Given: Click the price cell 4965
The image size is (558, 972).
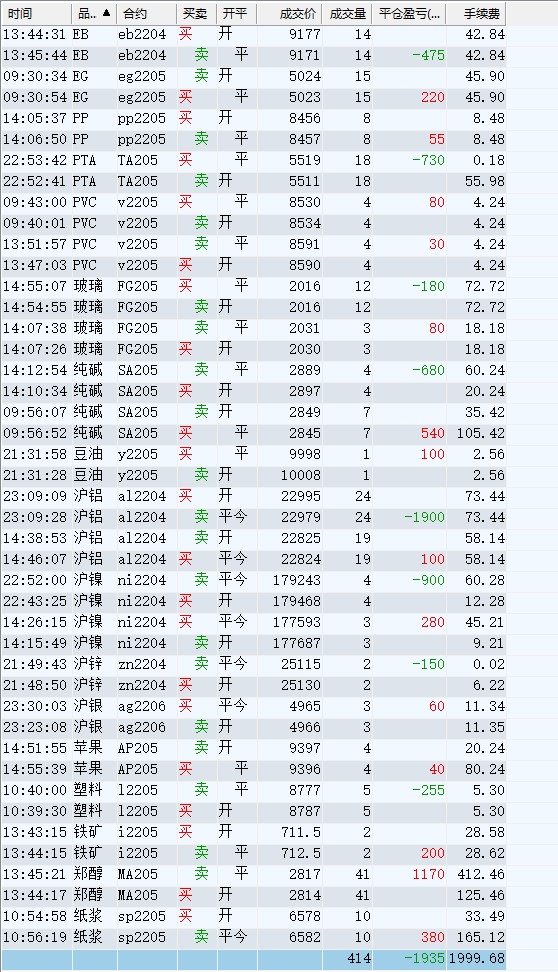Looking at the screenshot, I should (x=304, y=707).
